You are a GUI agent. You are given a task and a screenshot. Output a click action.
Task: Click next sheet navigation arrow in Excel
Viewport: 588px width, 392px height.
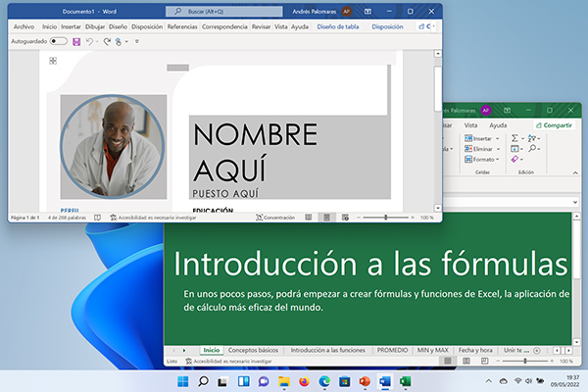184,351
